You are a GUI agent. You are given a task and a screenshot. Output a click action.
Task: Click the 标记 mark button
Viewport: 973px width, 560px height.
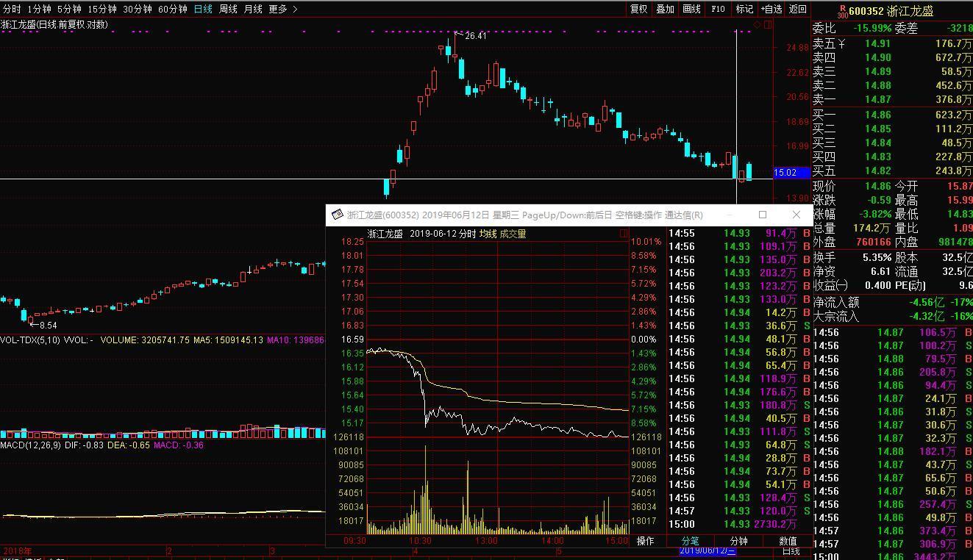coord(745,9)
